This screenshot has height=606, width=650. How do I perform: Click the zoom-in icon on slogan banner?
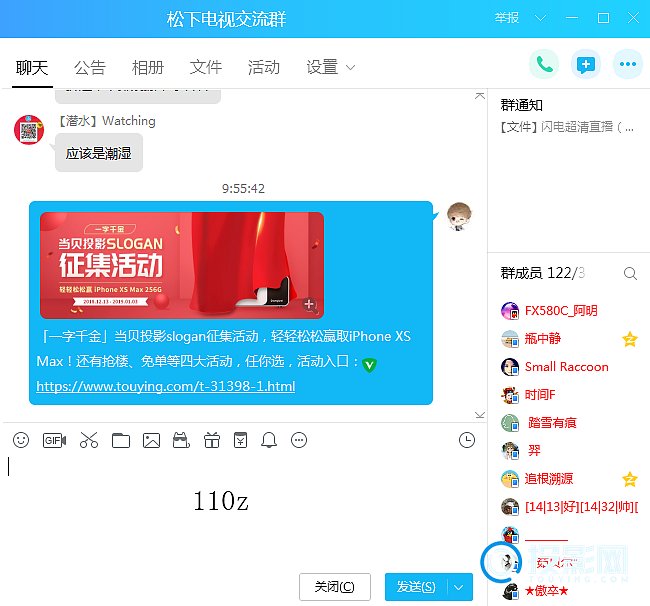[309, 305]
